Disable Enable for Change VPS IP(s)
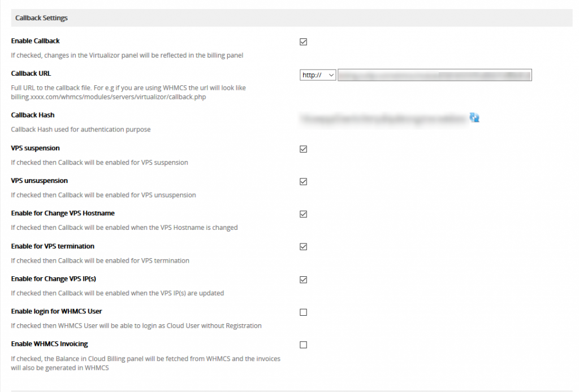Image resolution: width=579 pixels, height=392 pixels. (x=303, y=279)
